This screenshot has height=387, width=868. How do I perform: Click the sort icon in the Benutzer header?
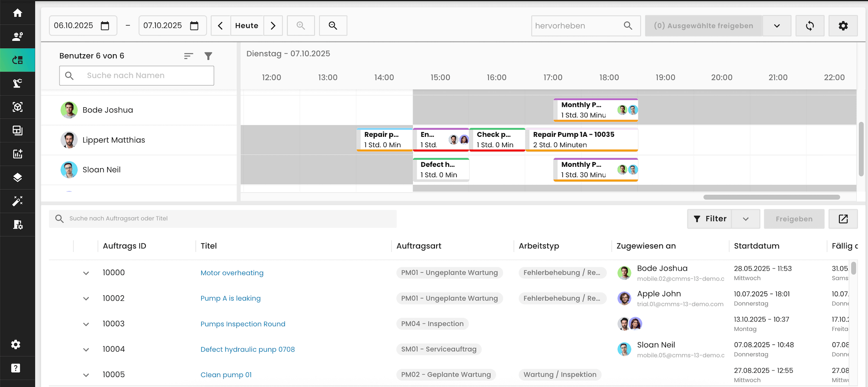[x=188, y=56]
